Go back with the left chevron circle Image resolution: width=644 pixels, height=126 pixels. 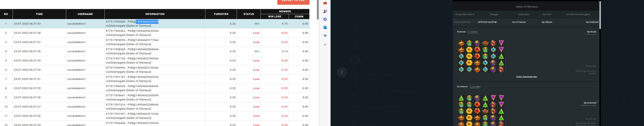tap(342, 72)
